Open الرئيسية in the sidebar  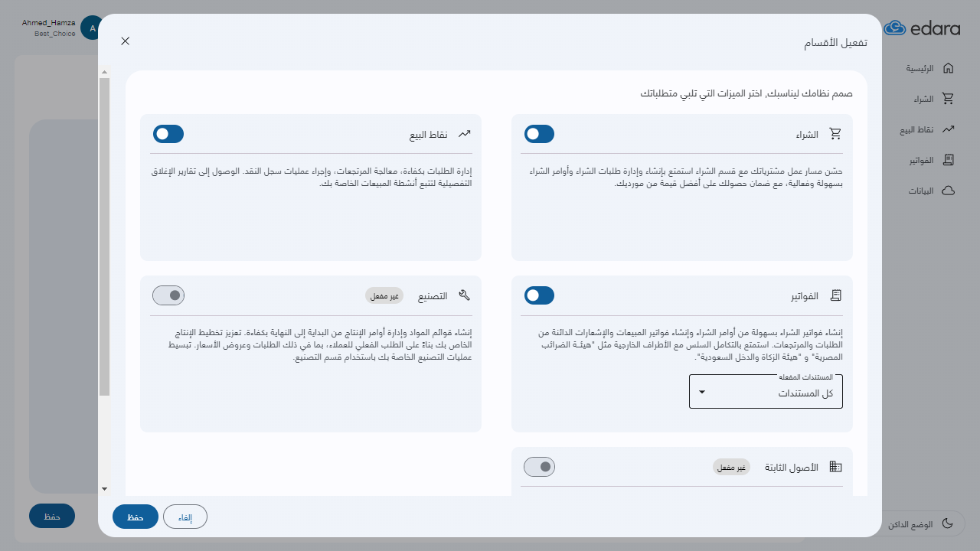tap(930, 68)
